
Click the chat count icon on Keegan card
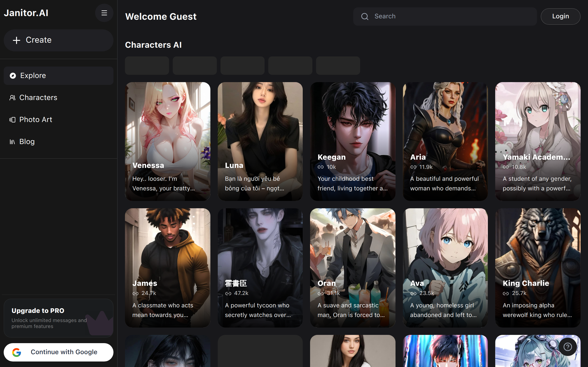pyautogui.click(x=320, y=167)
